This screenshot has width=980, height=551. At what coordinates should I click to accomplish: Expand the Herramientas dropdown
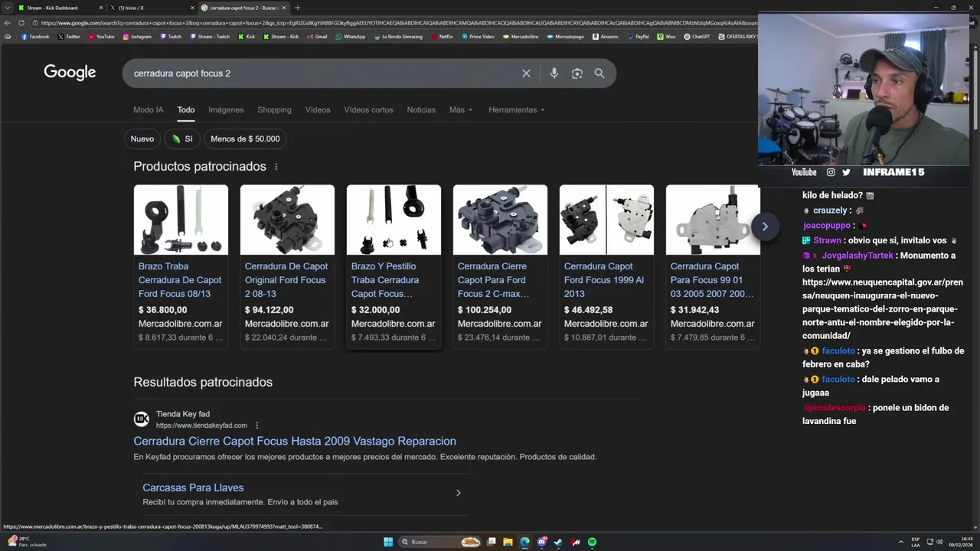click(x=517, y=109)
